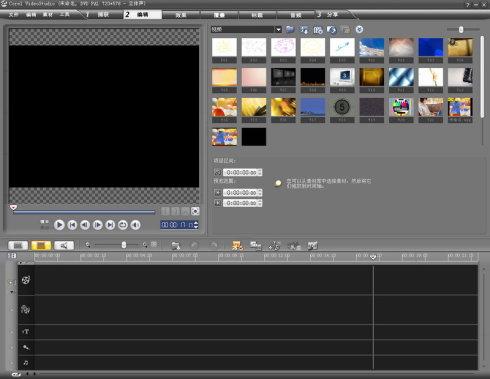Select the title track T icon
Image resolution: width=490 pixels, height=379 pixels.
26,332
